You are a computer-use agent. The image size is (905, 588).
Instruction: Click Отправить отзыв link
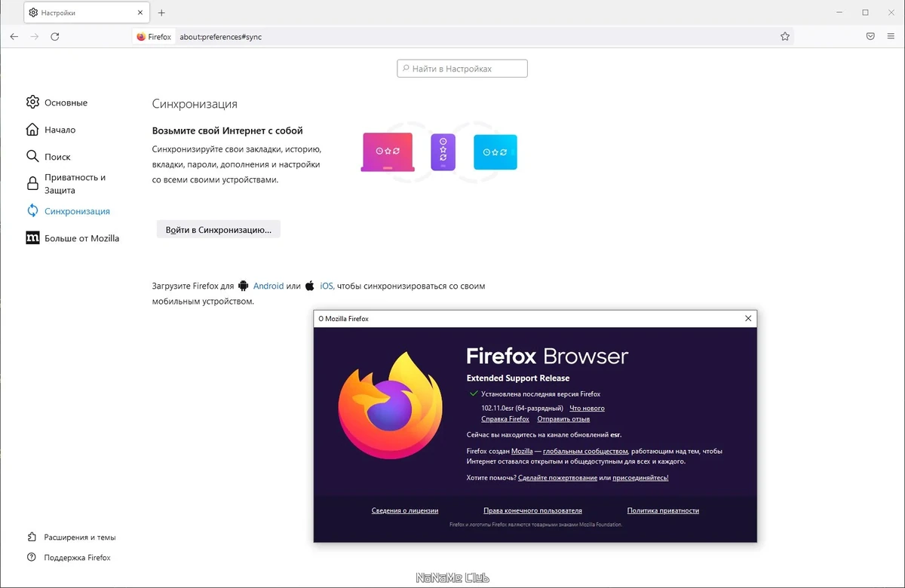click(563, 418)
